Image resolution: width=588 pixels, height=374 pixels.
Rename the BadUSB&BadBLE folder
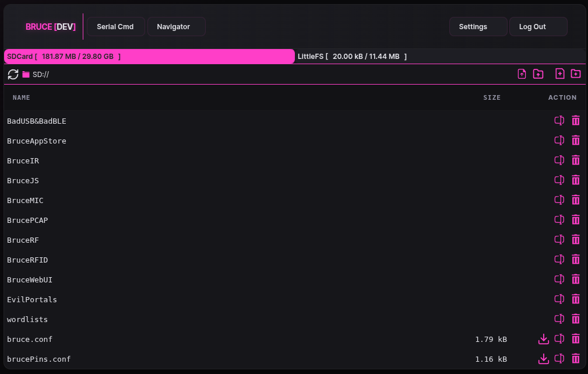pos(559,121)
